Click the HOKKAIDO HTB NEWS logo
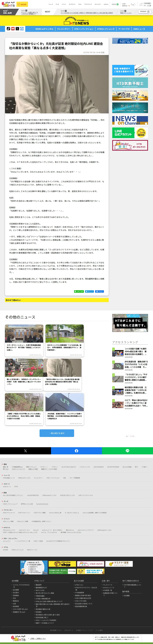 pos(76,21)
